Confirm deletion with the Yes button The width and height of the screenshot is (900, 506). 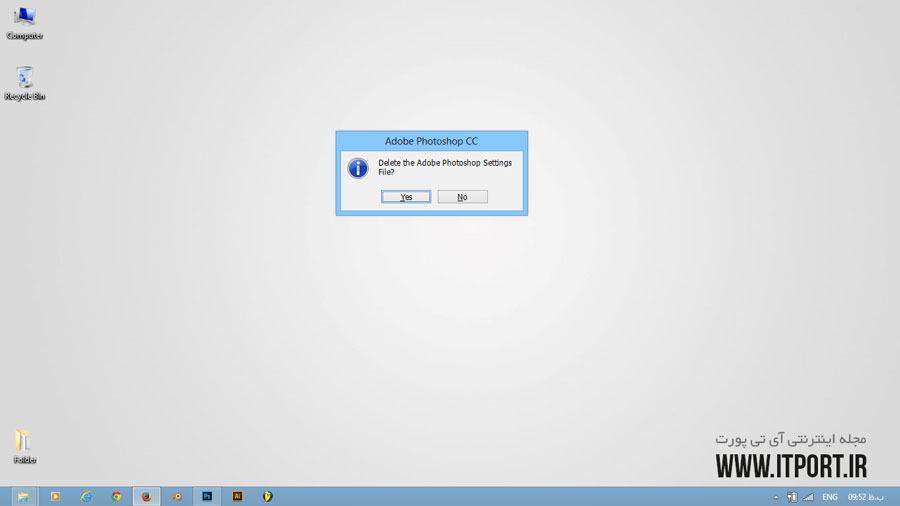(x=406, y=197)
